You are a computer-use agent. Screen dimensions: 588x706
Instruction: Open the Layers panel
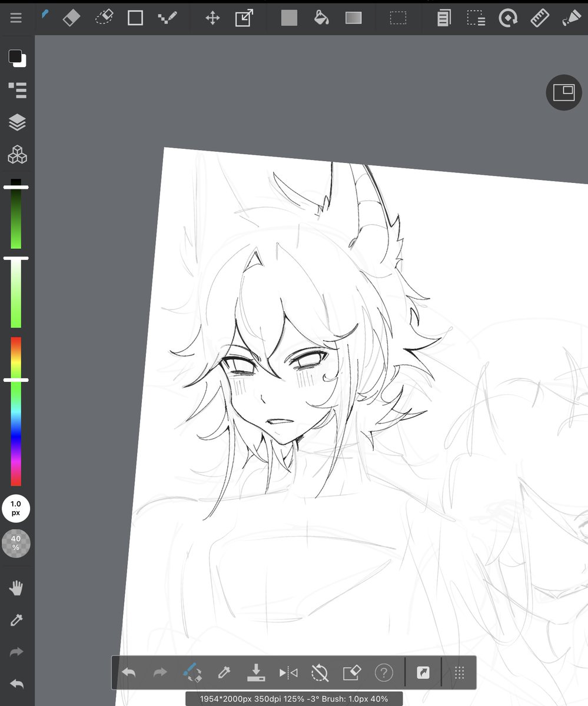pos(18,122)
